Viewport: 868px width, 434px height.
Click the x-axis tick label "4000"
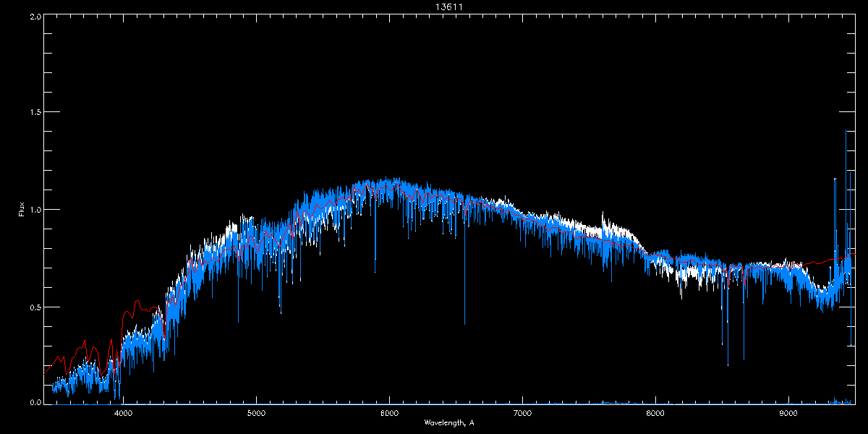(x=123, y=413)
